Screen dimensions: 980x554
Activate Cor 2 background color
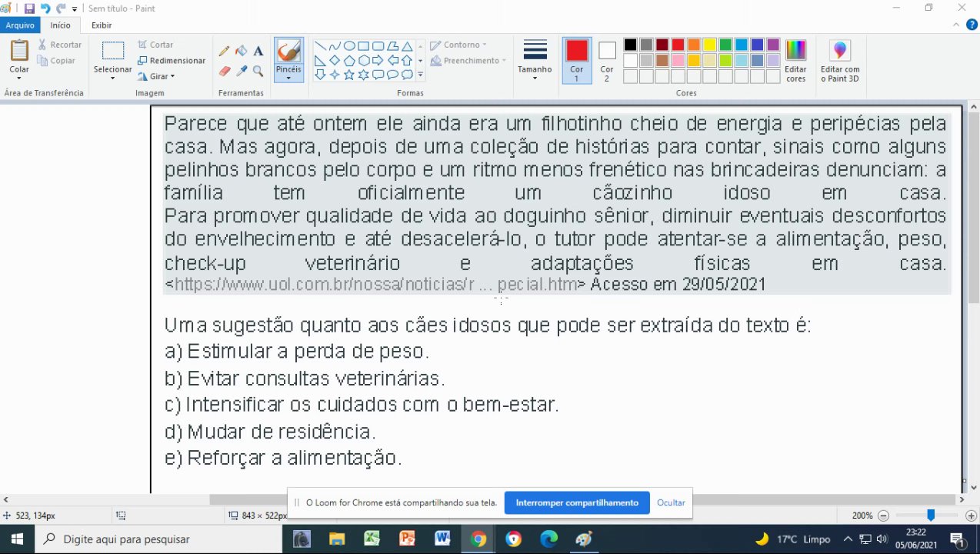(x=607, y=61)
